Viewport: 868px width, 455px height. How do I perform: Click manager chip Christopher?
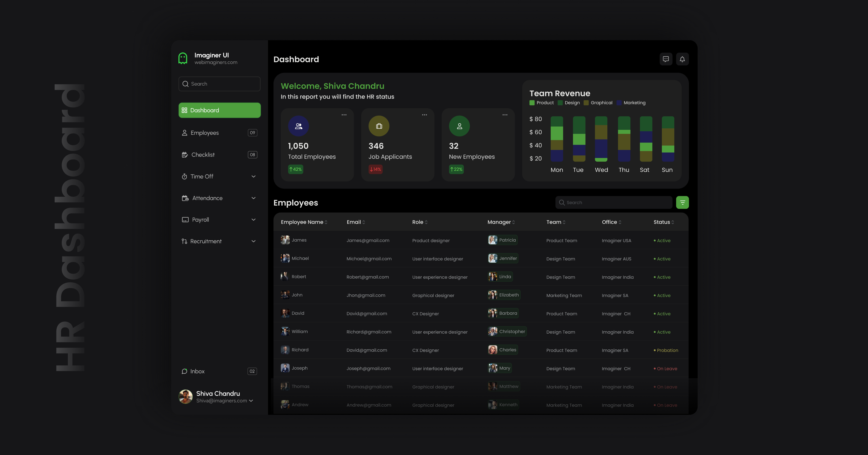point(507,332)
